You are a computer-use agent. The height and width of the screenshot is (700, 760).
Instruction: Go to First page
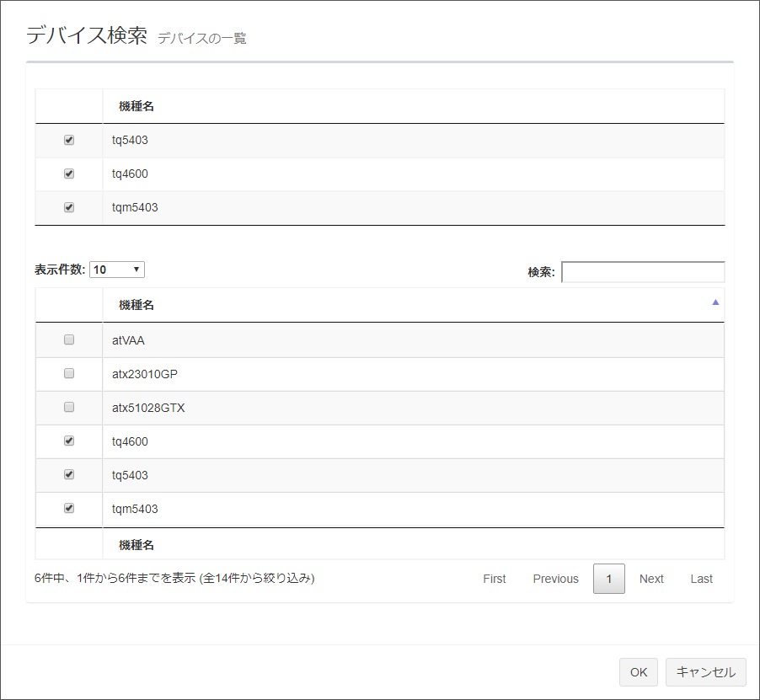[495, 579]
